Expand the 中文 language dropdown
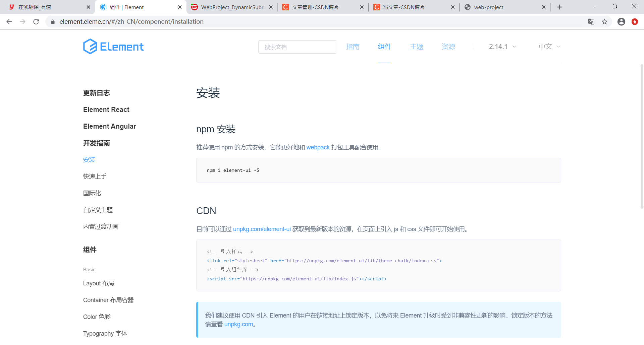Image resolution: width=644 pixels, height=345 pixels. [x=549, y=47]
